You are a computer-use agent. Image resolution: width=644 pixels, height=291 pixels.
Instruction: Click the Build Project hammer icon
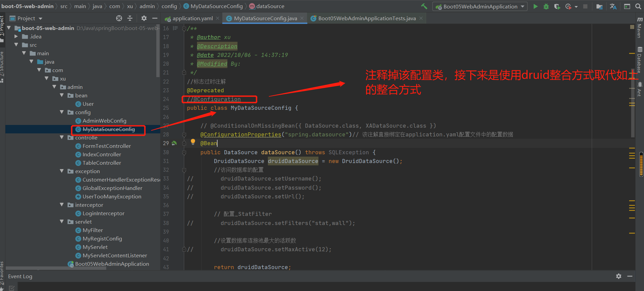(x=424, y=6)
